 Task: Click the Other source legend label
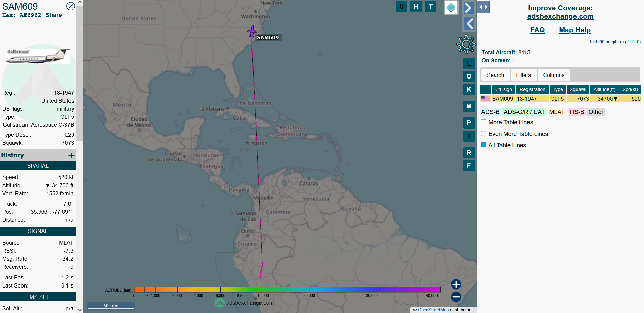pos(596,112)
